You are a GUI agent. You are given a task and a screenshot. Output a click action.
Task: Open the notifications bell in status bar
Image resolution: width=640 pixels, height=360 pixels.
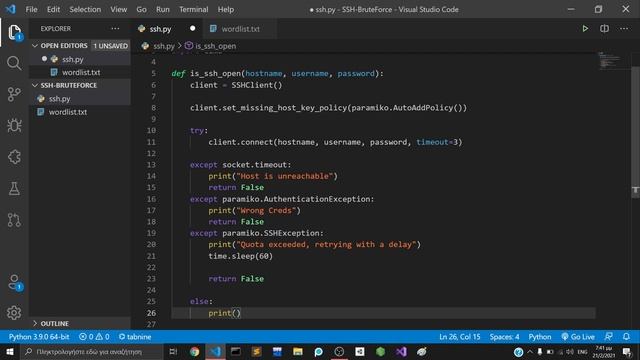tap(626, 337)
